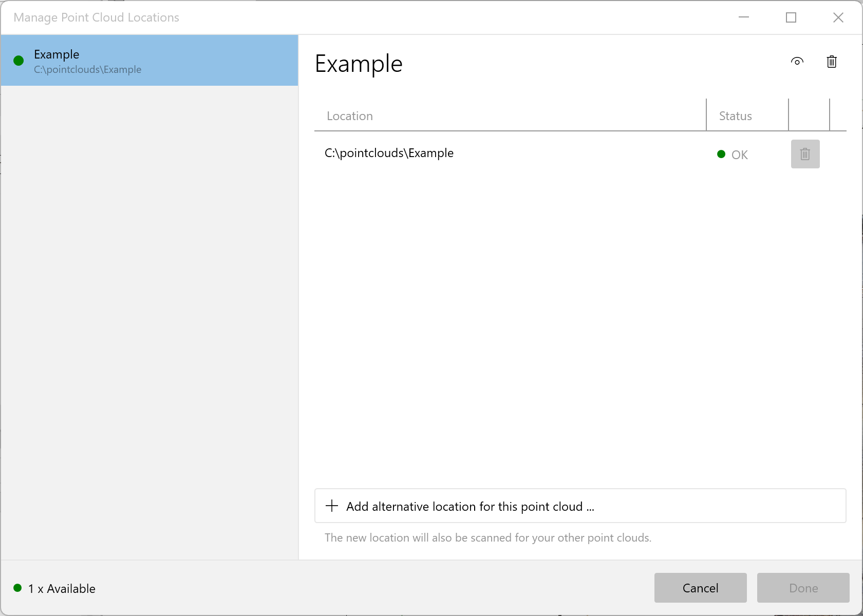Minimize the Manage Point Cloud Locations dialog
The height and width of the screenshot is (616, 863).
744,17
